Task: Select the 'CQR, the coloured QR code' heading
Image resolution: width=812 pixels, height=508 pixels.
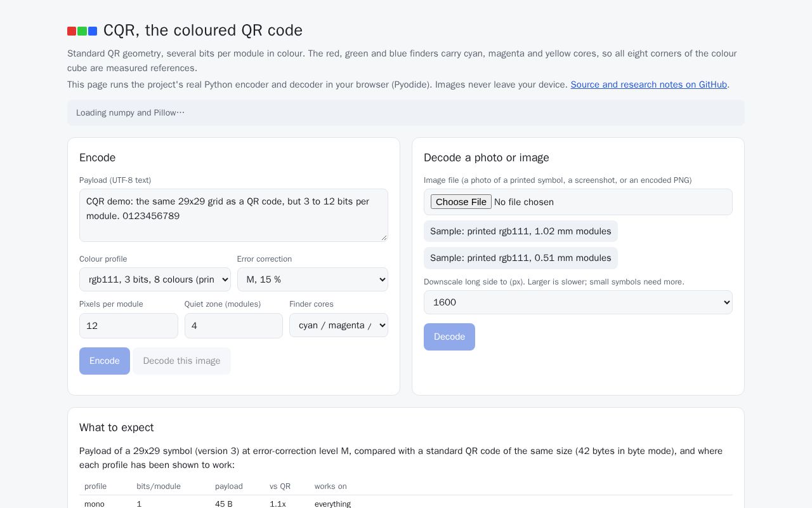Action: tap(203, 30)
